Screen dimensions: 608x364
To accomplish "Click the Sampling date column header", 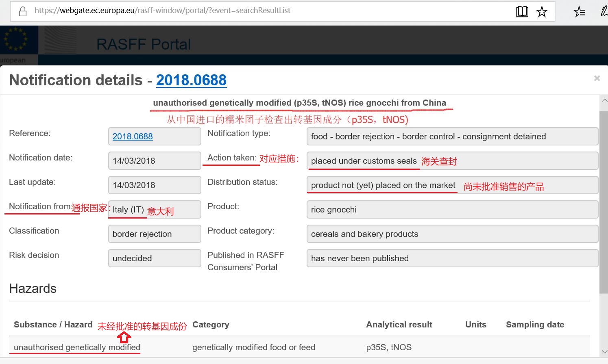I will 535,325.
